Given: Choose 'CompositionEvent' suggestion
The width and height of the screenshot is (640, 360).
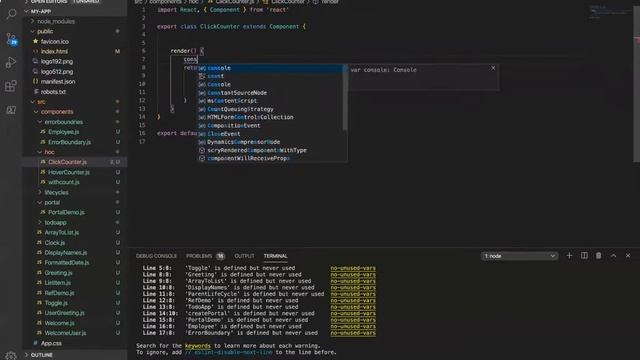Looking at the screenshot, I should (x=270, y=125).
